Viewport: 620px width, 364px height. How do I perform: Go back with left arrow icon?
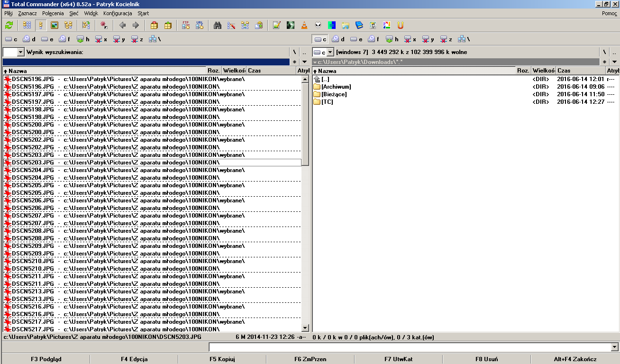pyautogui.click(x=122, y=25)
